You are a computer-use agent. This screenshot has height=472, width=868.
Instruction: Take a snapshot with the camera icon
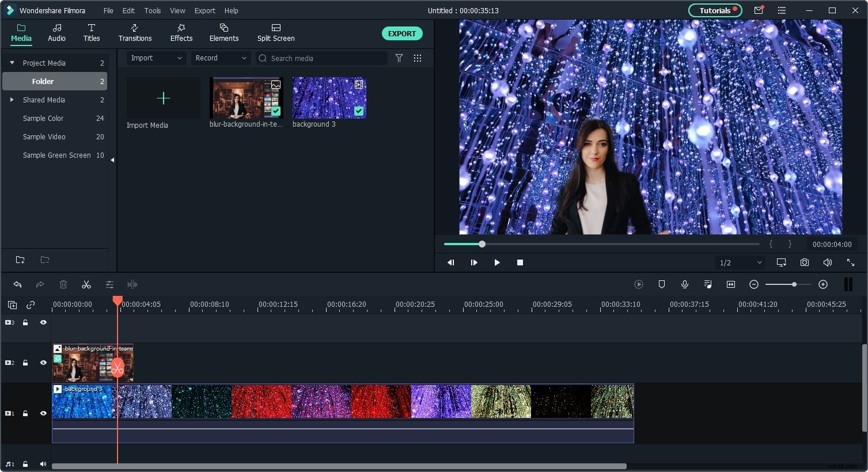click(804, 262)
